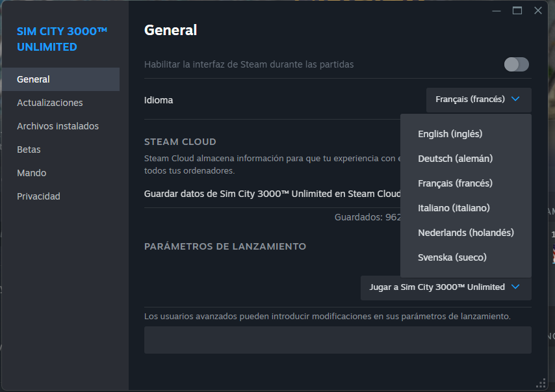Open the Mando settings section
The image size is (555, 392).
[32, 173]
